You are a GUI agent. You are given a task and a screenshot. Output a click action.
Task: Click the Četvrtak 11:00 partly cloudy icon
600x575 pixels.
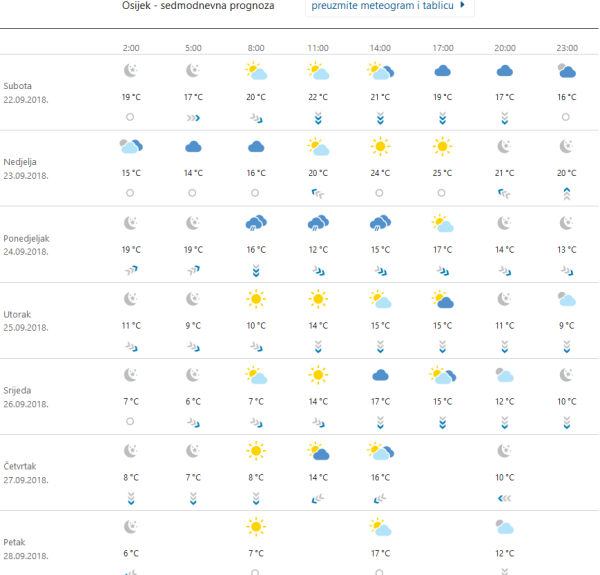pyautogui.click(x=318, y=451)
